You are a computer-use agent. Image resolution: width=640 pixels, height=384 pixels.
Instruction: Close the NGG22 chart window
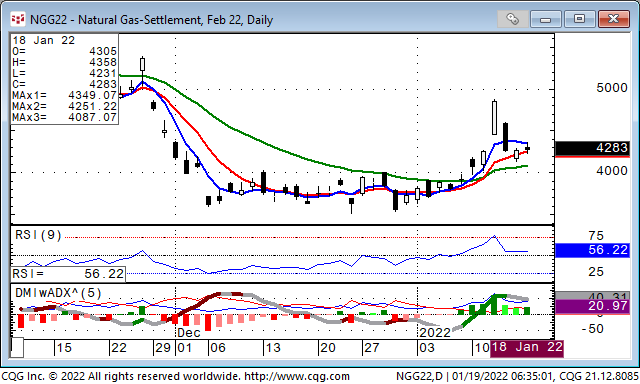613,19
